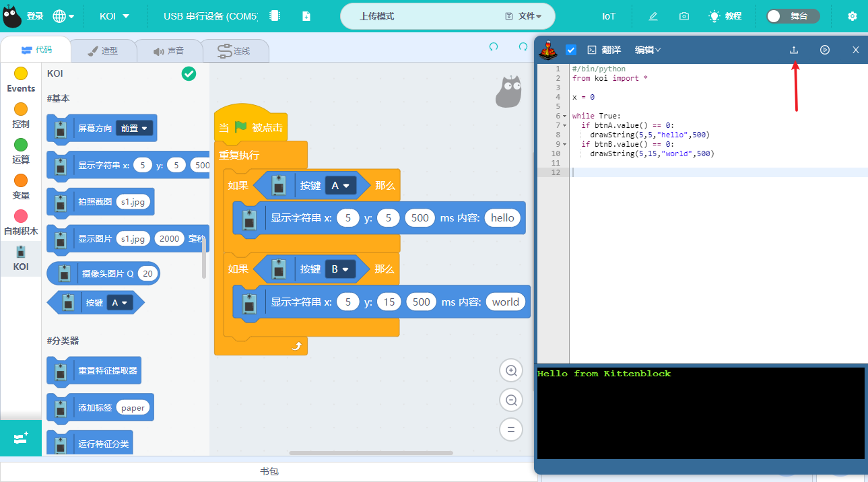Open the 文件 file dropdown menu
The image size is (868, 482).
pos(523,16)
